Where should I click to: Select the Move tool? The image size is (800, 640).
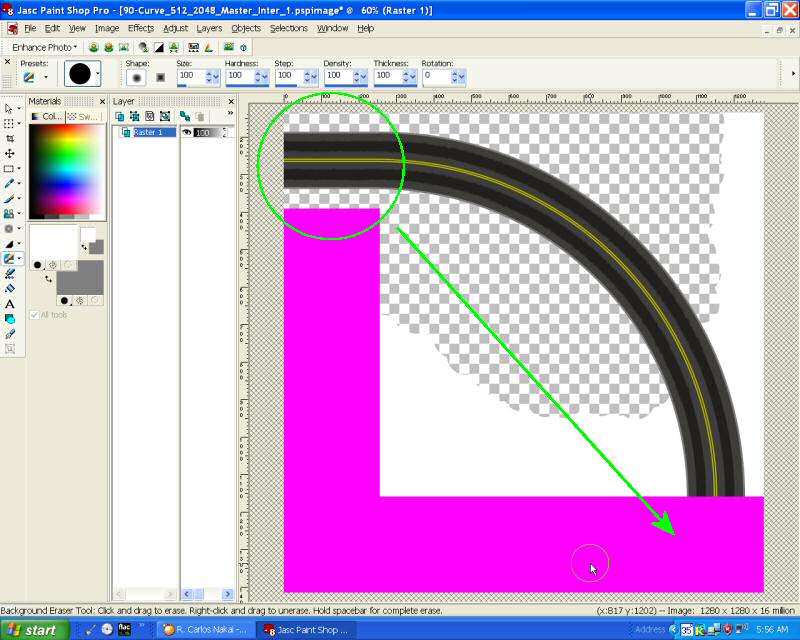pyautogui.click(x=10, y=153)
